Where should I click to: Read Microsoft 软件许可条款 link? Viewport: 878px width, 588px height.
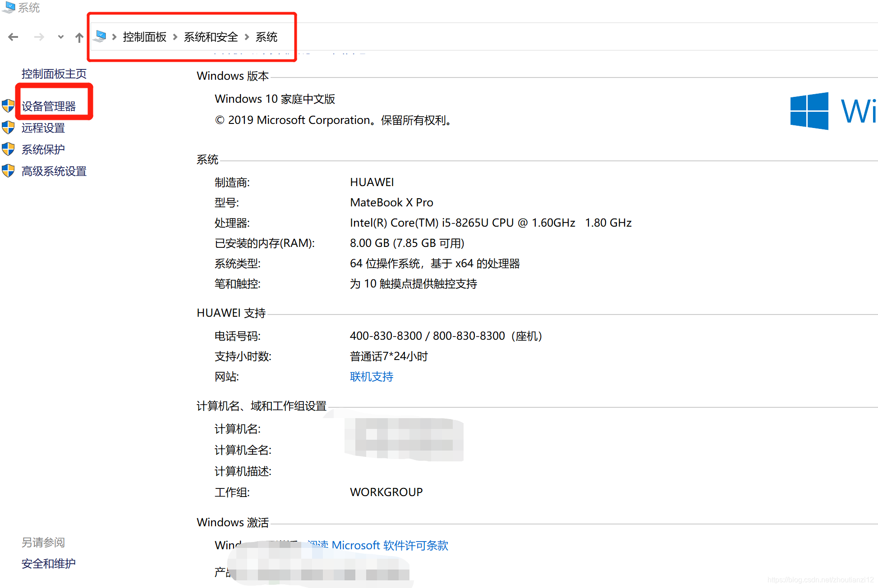pos(389,545)
